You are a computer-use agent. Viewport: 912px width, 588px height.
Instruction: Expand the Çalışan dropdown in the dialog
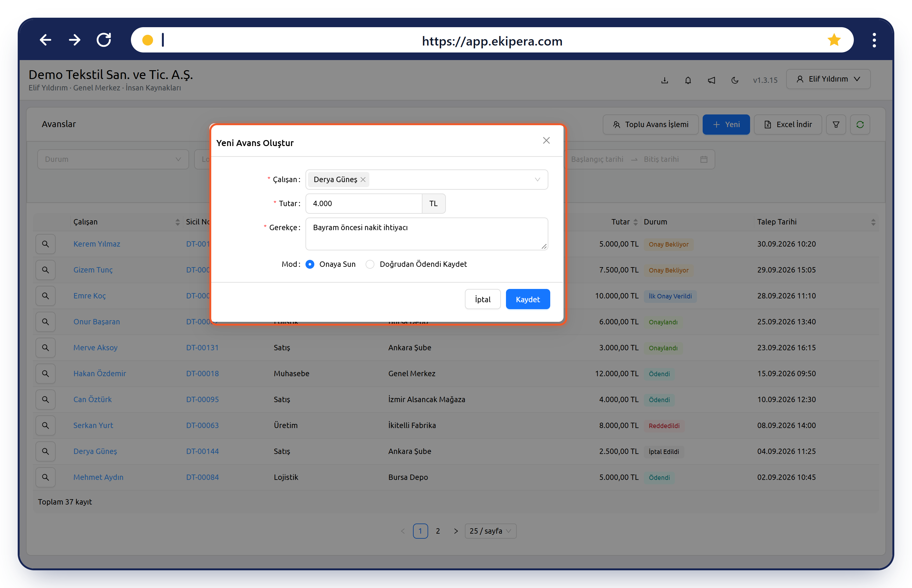point(537,180)
